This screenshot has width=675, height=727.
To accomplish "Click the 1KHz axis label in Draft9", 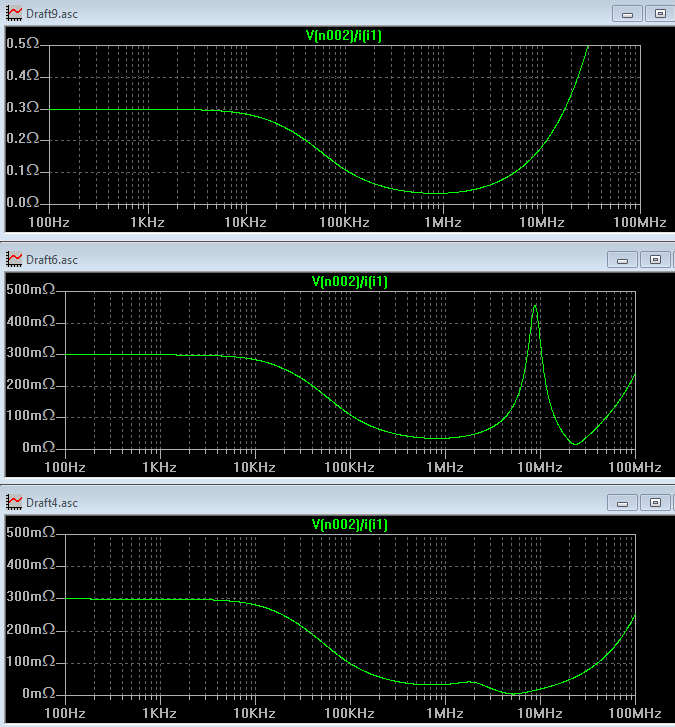I will [x=147, y=222].
